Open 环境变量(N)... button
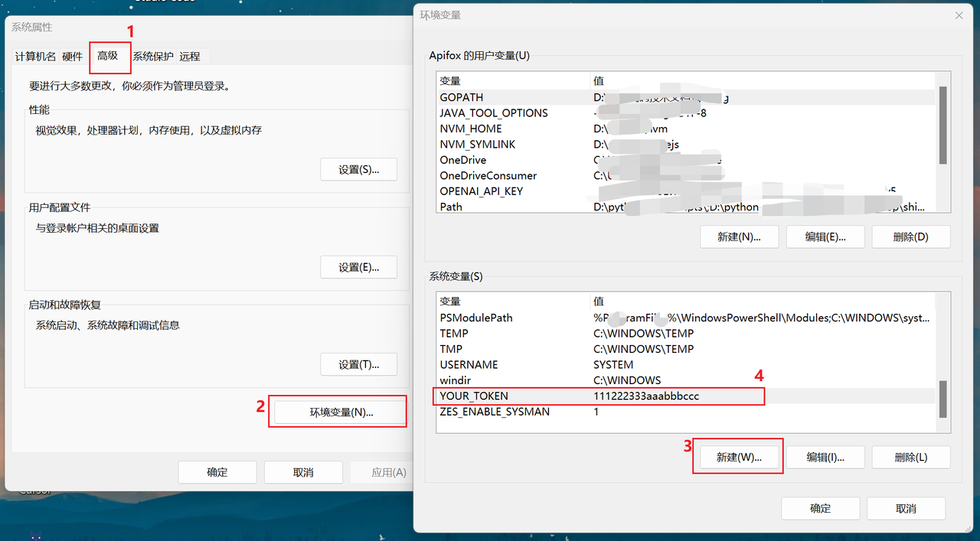 pyautogui.click(x=341, y=412)
